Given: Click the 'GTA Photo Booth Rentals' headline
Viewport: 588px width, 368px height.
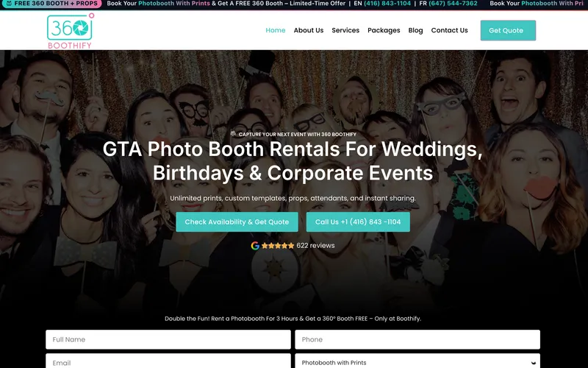Looking at the screenshot, I should click(293, 161).
